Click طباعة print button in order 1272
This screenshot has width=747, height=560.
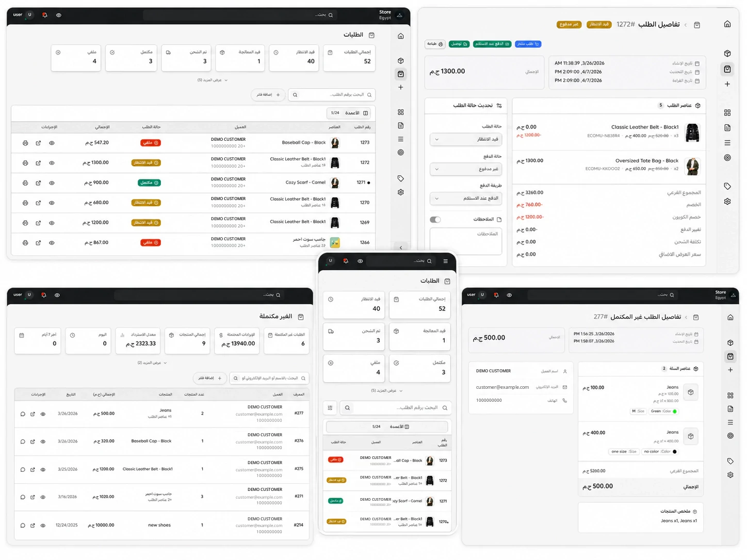[x=435, y=44]
